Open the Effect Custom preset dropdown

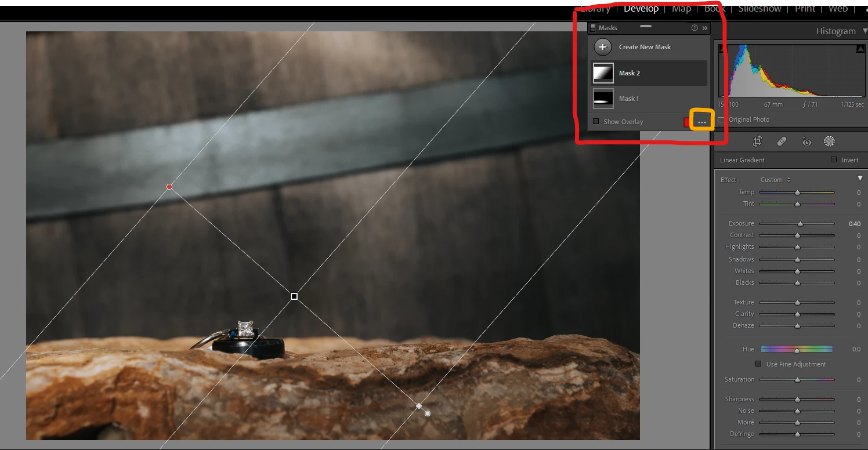tap(776, 180)
